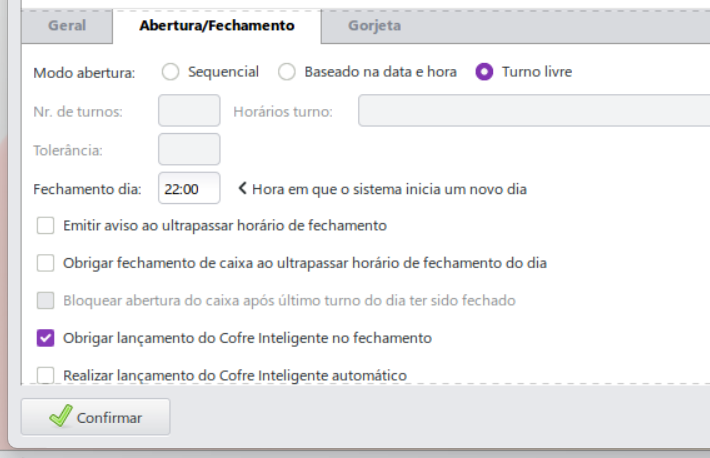Viewport: 710px width, 458px height.
Task: Enable Emitir aviso ao ultrapassar horário checkbox
Action: pos(45,226)
